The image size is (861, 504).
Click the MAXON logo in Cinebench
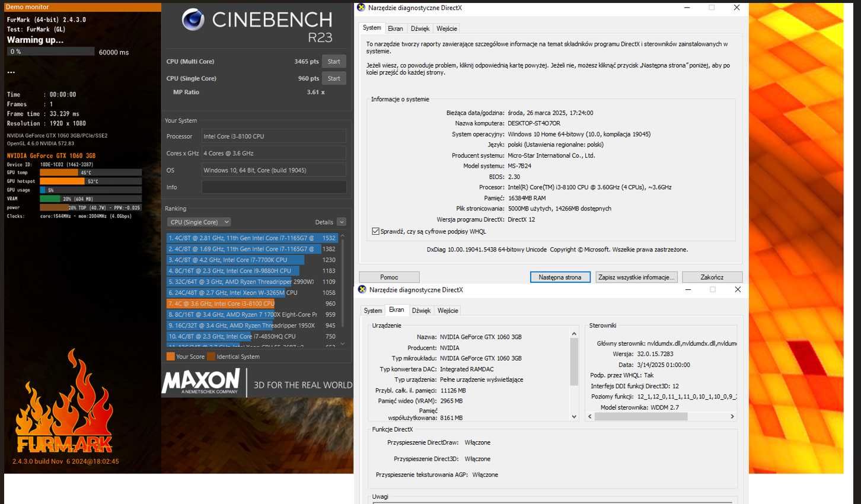[x=201, y=381]
